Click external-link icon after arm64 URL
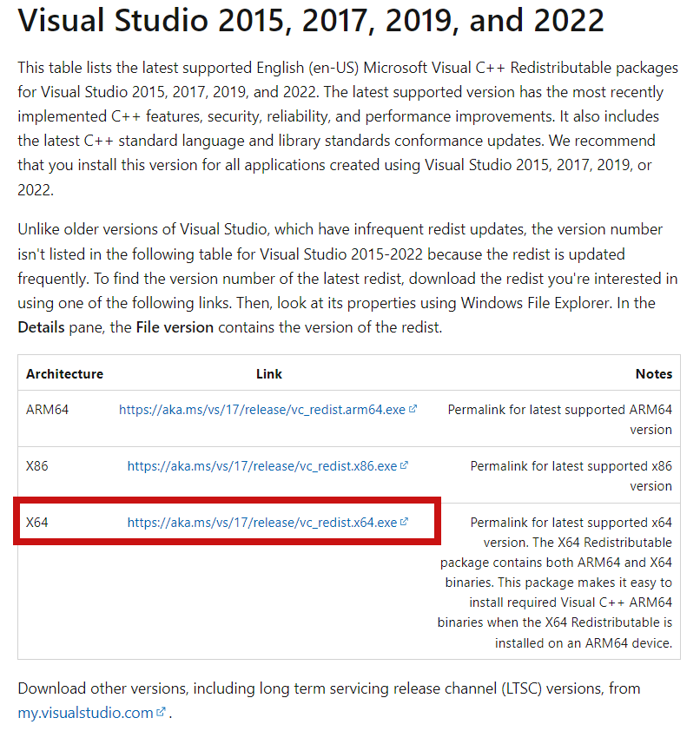The width and height of the screenshot is (700, 731). [413, 409]
